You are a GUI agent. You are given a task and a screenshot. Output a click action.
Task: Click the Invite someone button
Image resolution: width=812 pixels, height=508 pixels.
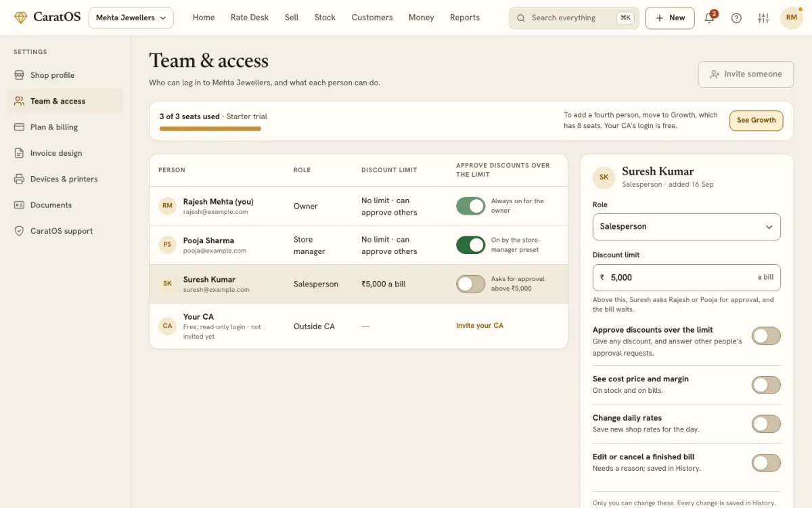pos(746,75)
